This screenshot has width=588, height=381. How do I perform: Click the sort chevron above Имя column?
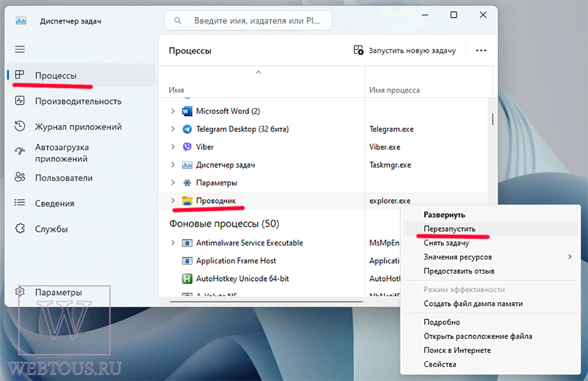coord(259,72)
